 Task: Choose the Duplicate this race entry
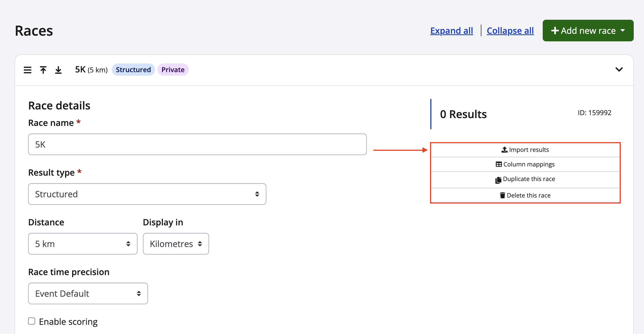(529, 179)
